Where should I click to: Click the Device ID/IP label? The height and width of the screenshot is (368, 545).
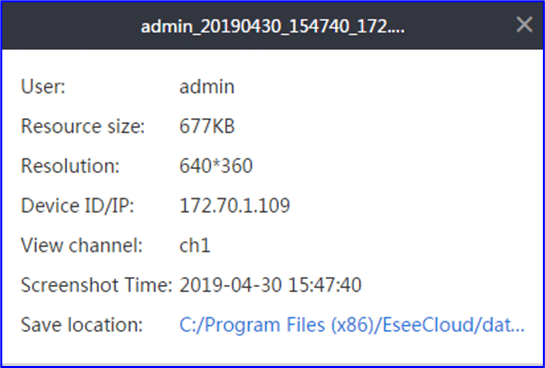click(78, 205)
